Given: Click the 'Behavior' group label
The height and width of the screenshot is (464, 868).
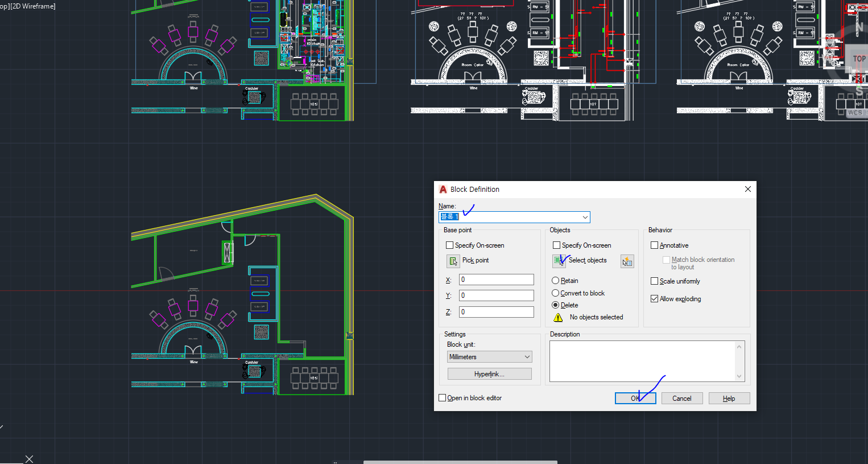Looking at the screenshot, I should (660, 230).
